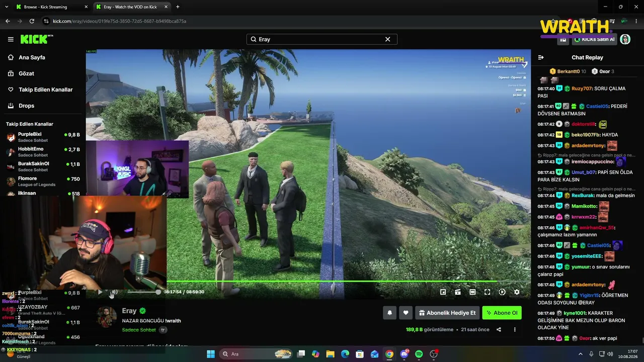644x362 pixels.
Task: Click Umut_b07 username in chat
Action: [583, 172]
